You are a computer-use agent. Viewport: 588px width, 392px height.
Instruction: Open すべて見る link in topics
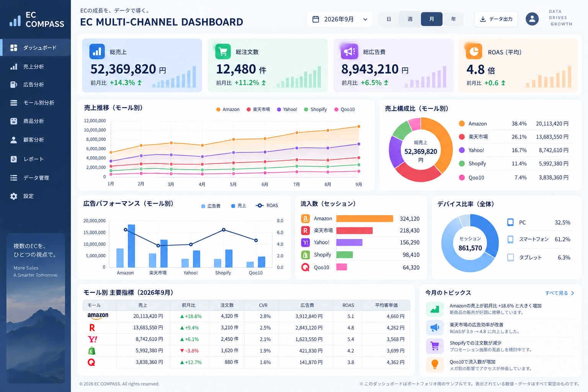coord(560,293)
